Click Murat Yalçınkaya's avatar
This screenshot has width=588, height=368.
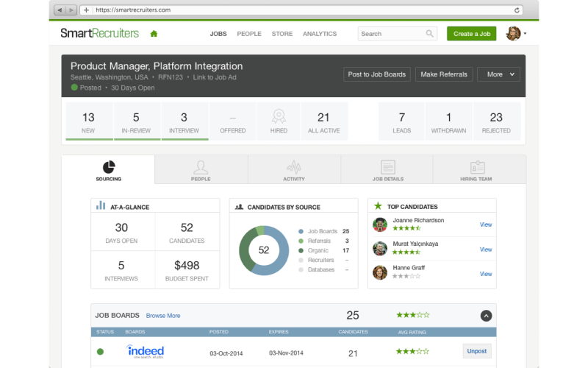(x=380, y=249)
